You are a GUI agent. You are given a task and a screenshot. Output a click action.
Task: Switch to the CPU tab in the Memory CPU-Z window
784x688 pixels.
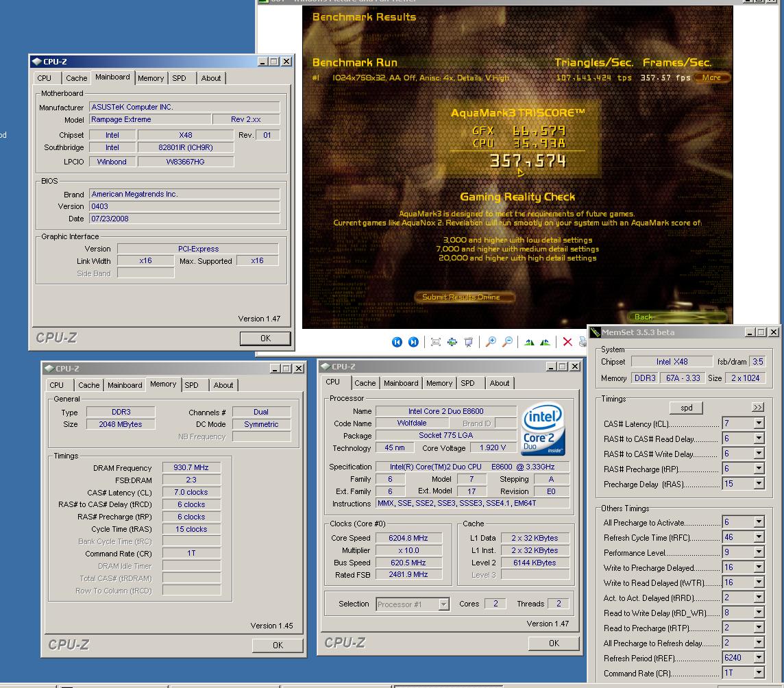point(56,385)
